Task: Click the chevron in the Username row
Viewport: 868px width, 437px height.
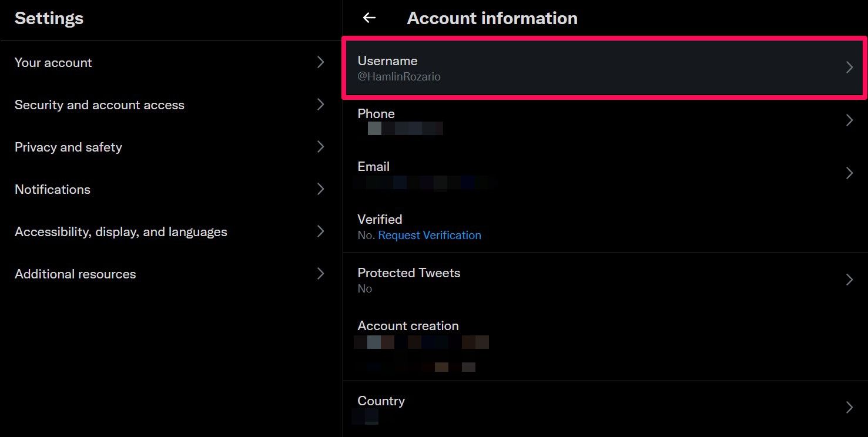Action: pyautogui.click(x=849, y=68)
